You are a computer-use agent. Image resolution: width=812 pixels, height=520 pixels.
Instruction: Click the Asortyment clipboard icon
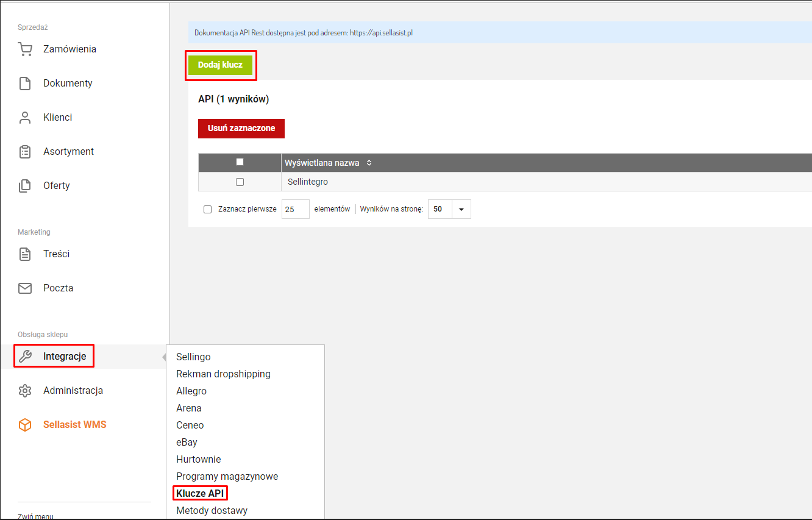(25, 151)
